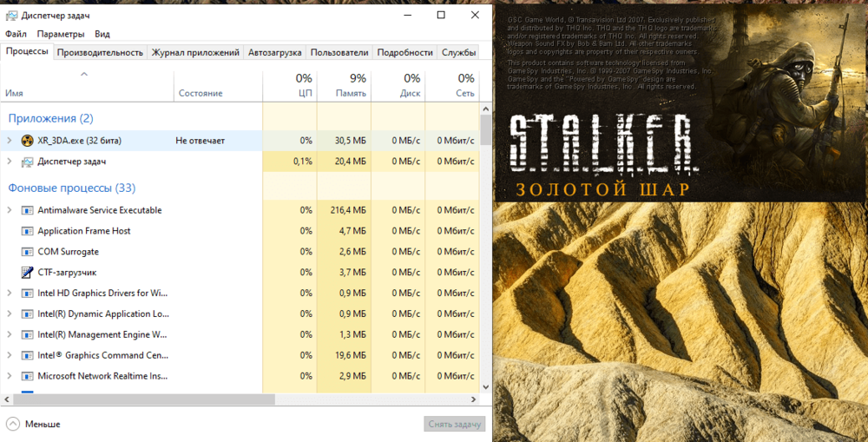Image resolution: width=868 pixels, height=442 pixels.
Task: Select the Application Frame Host name
Action: [84, 231]
